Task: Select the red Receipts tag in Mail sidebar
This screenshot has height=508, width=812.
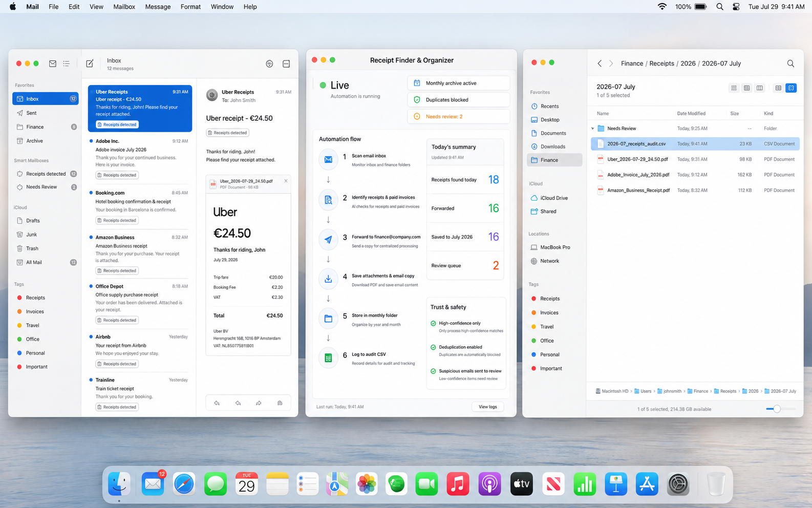Action: (35, 298)
